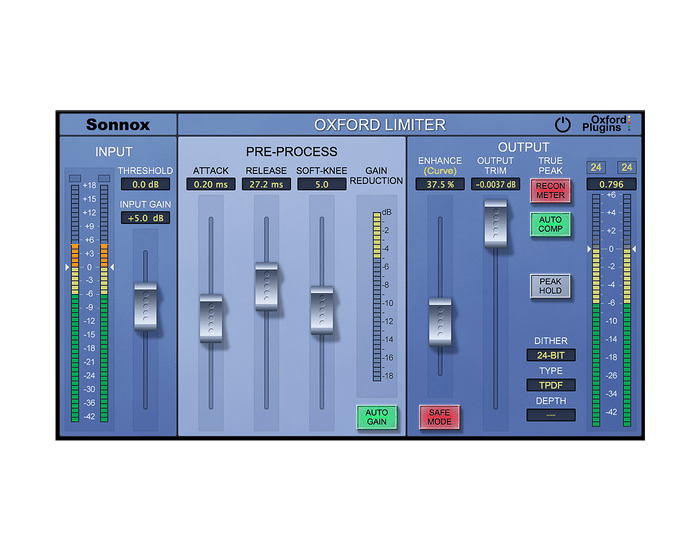This screenshot has width=700, height=550.
Task: Toggle the RECON METER button
Action: 550,191
